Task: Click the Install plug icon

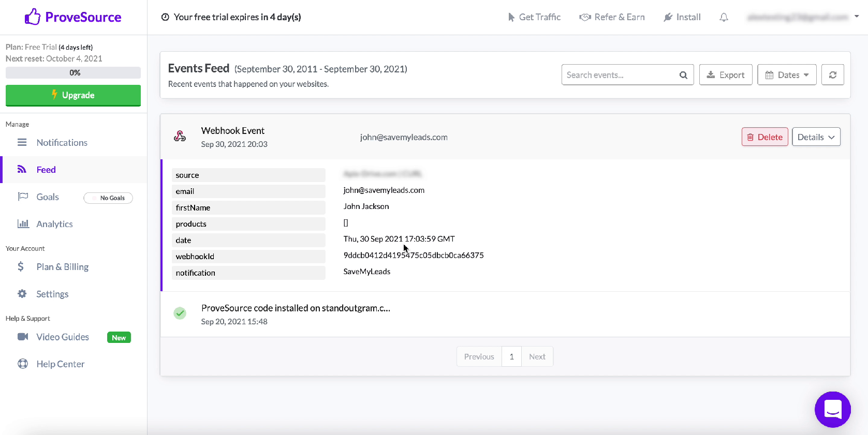Action: (x=668, y=17)
